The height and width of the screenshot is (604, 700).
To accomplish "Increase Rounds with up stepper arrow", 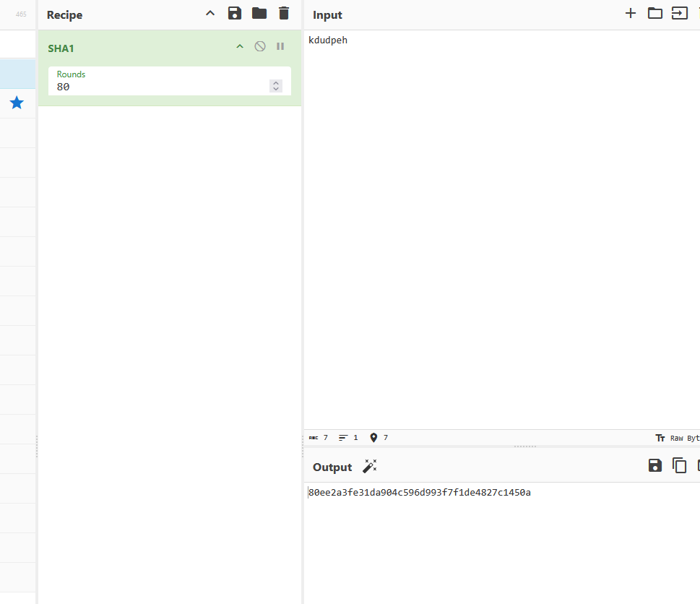I will point(276,83).
